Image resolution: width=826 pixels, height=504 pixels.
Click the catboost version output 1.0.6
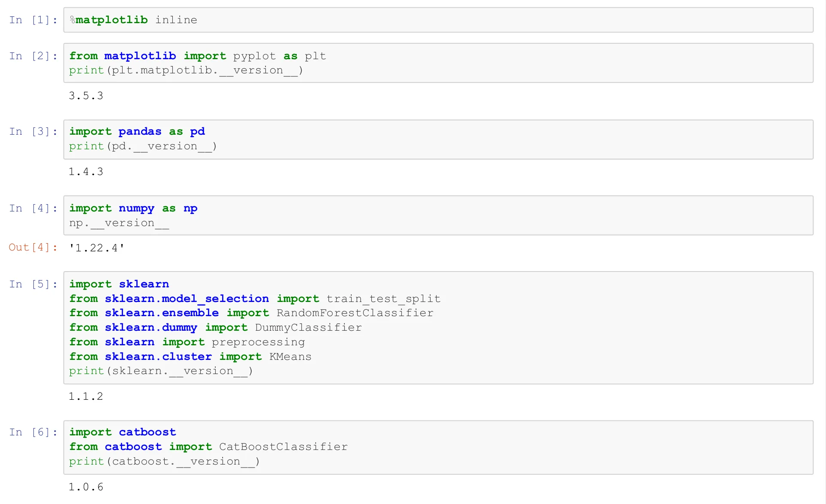(x=86, y=487)
